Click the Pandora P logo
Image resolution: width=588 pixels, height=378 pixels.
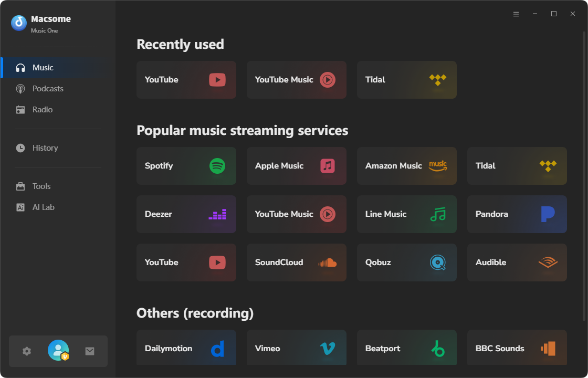pos(548,214)
